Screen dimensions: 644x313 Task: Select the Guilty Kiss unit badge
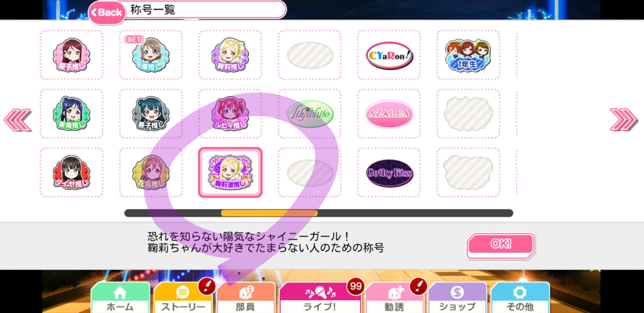tap(389, 173)
